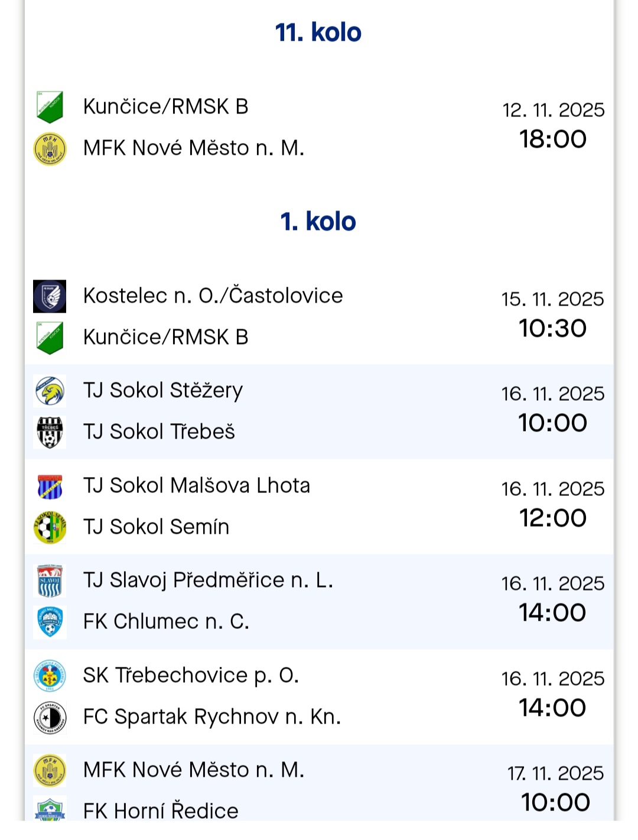Select match time 18:00 on 12. 11. 2025
638x840 pixels.
point(553,140)
